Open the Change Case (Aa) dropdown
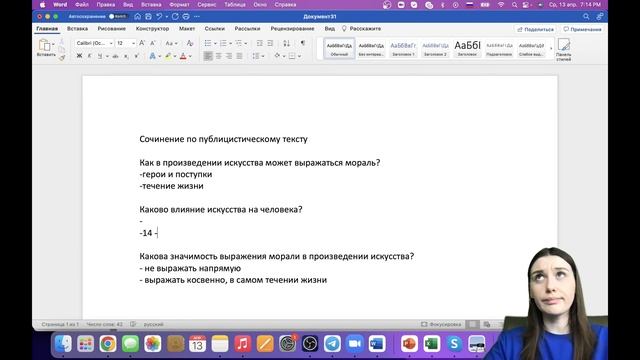 pos(171,43)
